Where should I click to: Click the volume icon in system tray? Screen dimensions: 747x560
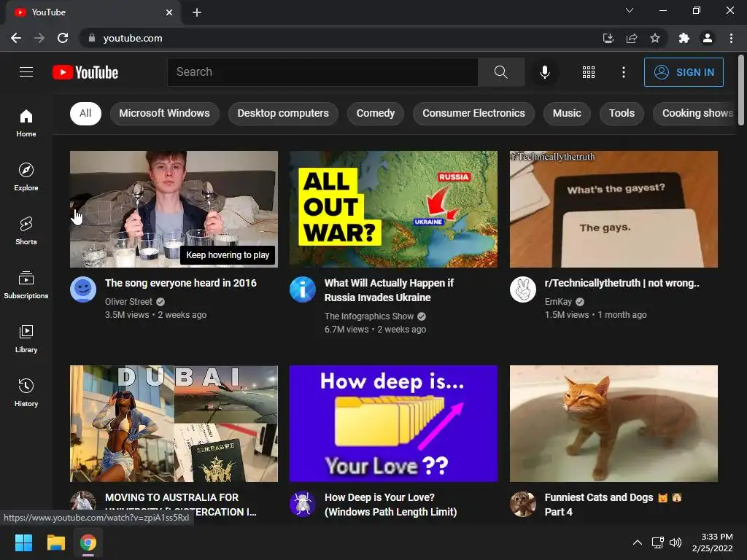coord(676,542)
